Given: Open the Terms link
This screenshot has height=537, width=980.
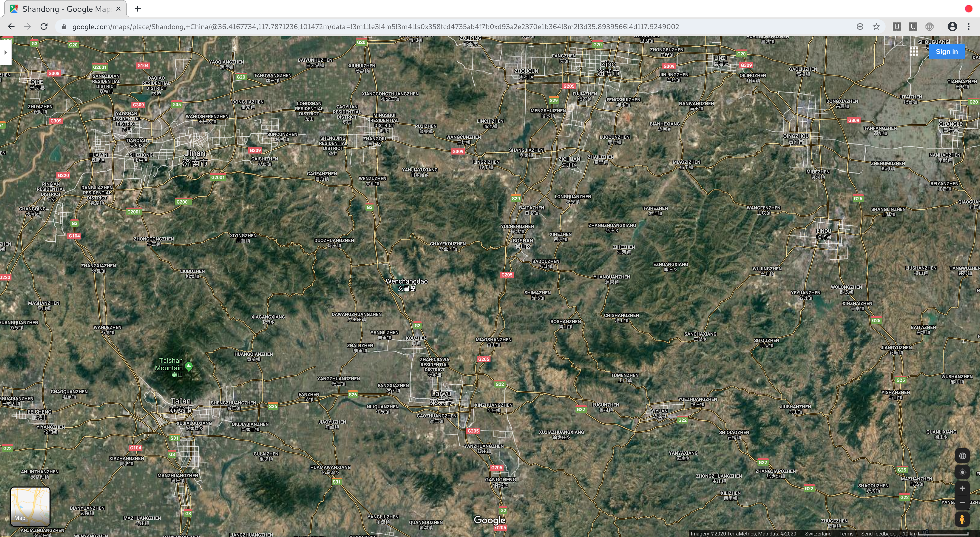Looking at the screenshot, I should (x=846, y=534).
